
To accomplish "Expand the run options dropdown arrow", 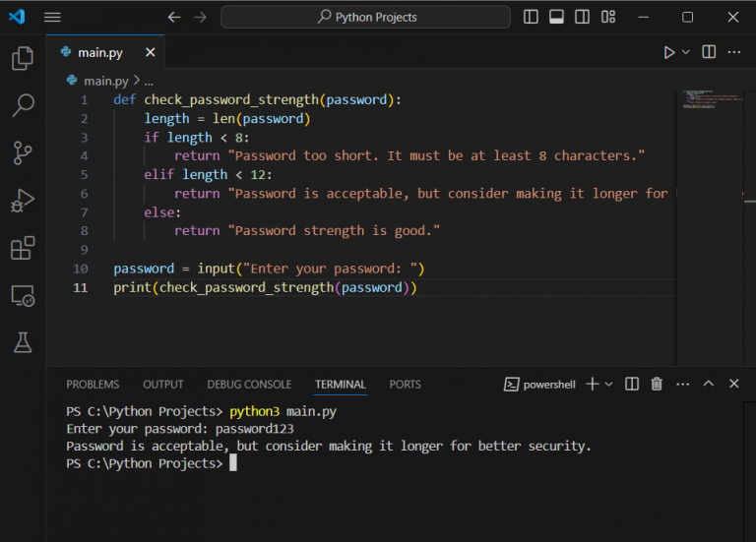I will point(686,52).
